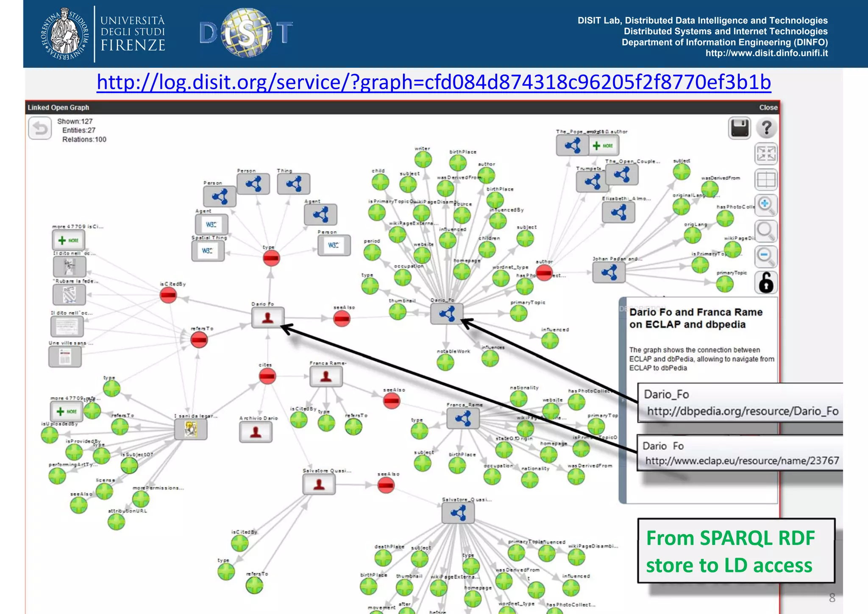Image resolution: width=868 pixels, height=614 pixels.
Task: Expand the green deathPlace relation
Action: 383,558
